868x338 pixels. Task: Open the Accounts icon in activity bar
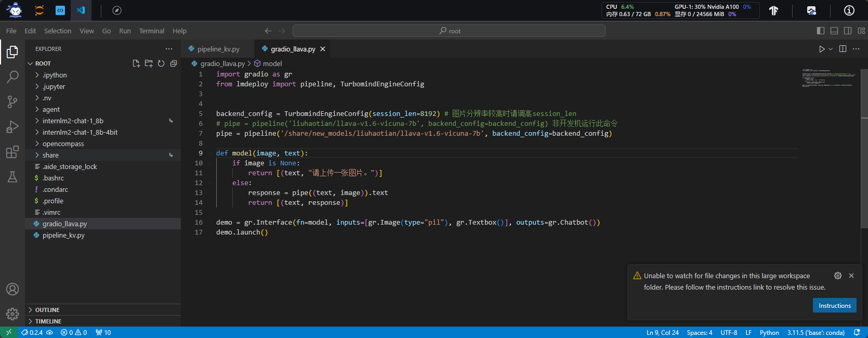(x=12, y=289)
